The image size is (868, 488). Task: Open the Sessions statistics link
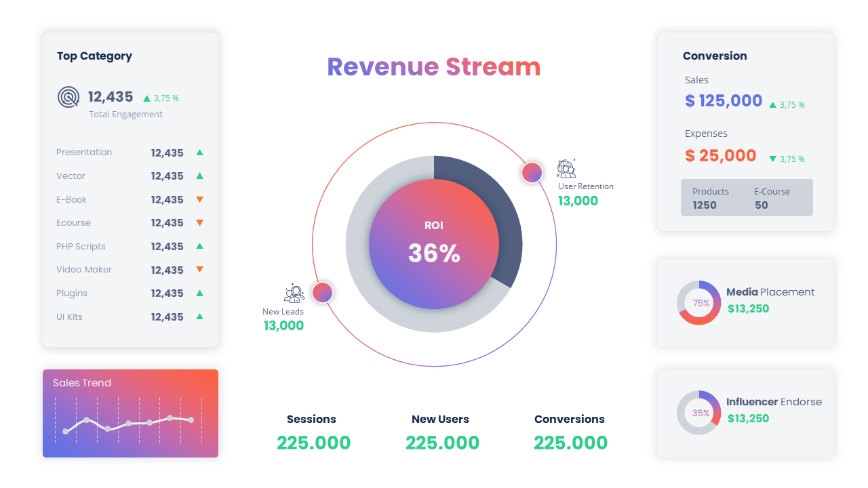coord(311,419)
